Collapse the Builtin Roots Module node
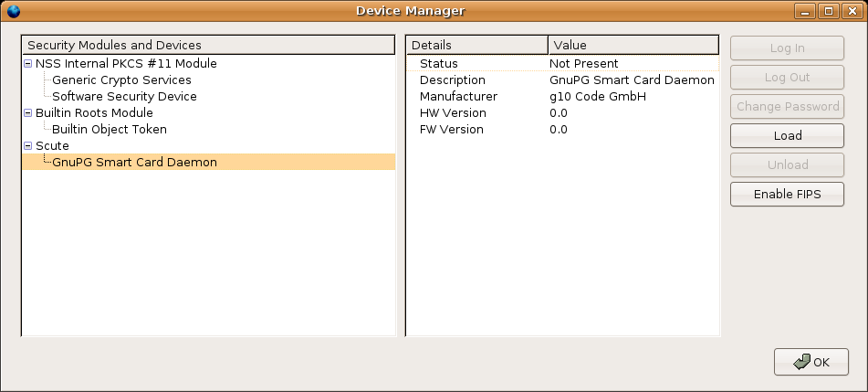 click(28, 113)
